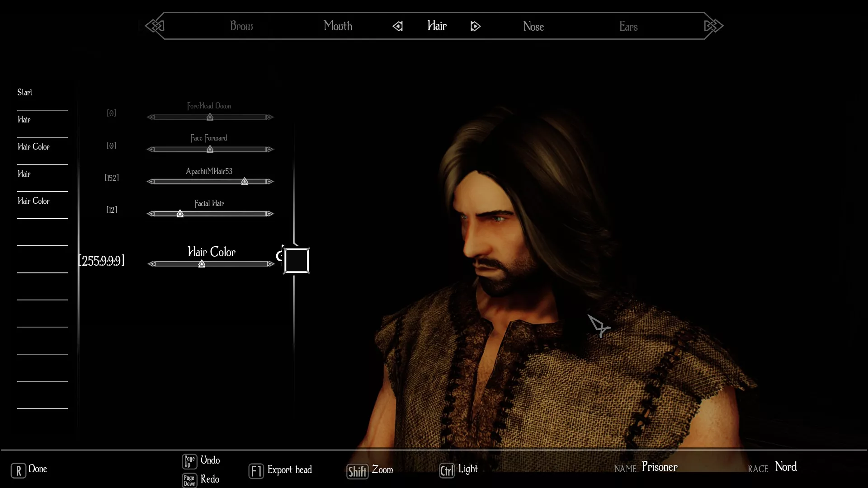Decrease ForeHead Down with its left arrow
The width and height of the screenshot is (868, 488).
tap(151, 117)
